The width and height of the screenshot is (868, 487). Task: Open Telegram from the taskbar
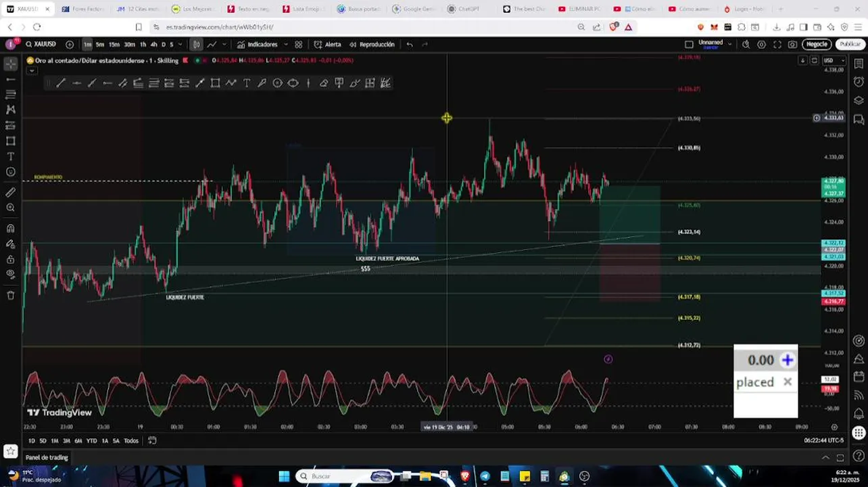point(485,476)
